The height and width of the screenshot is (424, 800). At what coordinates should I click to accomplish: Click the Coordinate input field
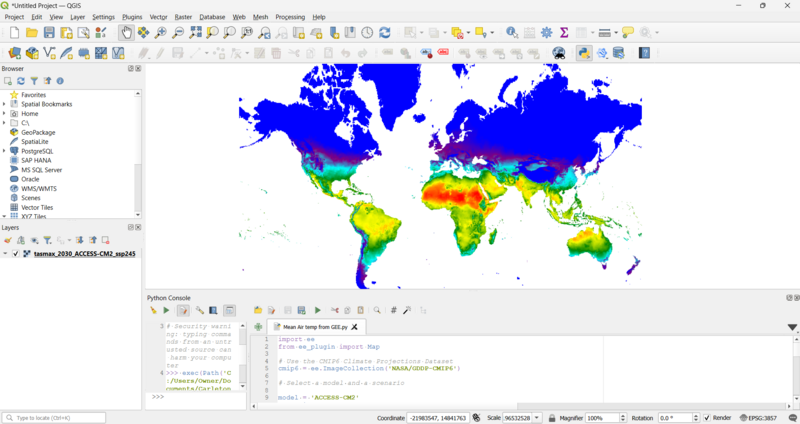tap(437, 418)
